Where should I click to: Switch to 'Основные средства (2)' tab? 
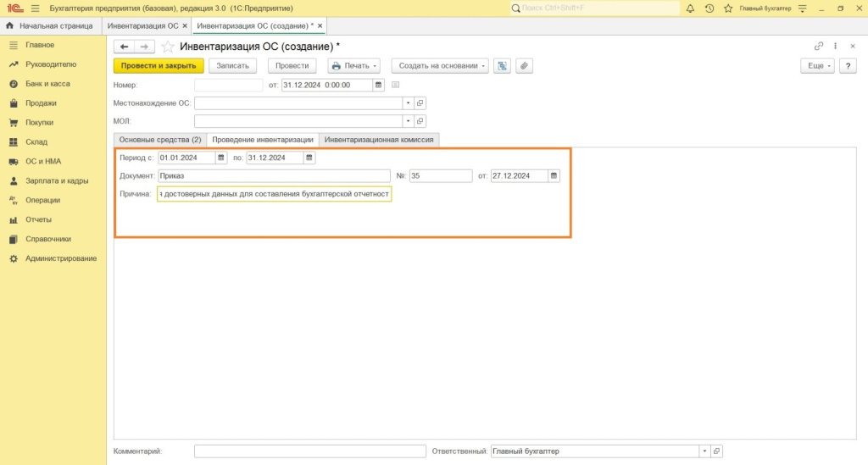click(x=159, y=140)
